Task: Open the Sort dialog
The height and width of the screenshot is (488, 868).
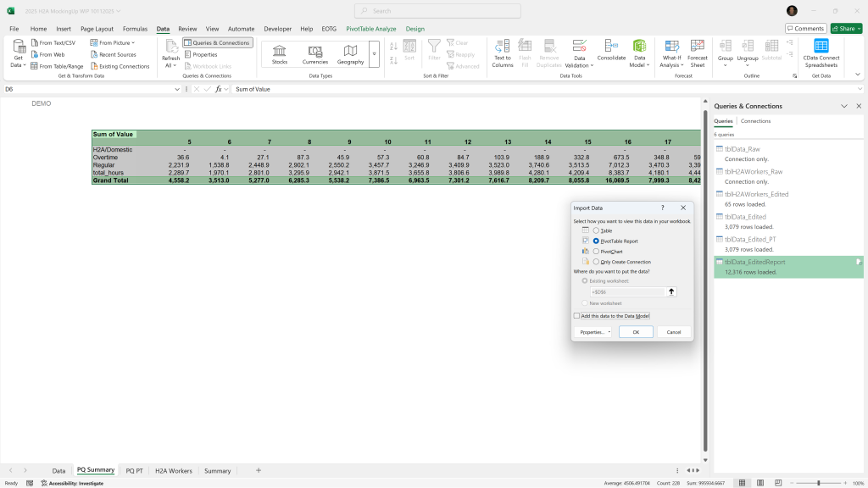Action: point(409,50)
